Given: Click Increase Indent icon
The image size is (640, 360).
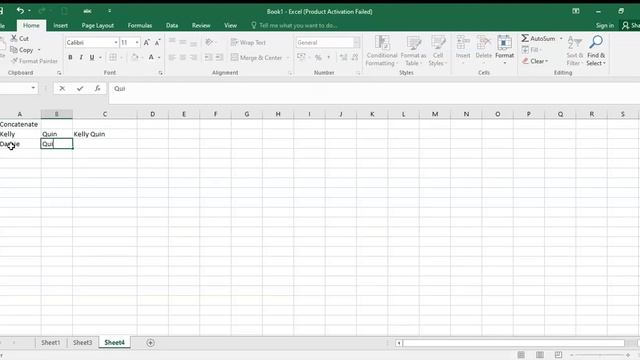Looking at the screenshot, I should (x=219, y=58).
